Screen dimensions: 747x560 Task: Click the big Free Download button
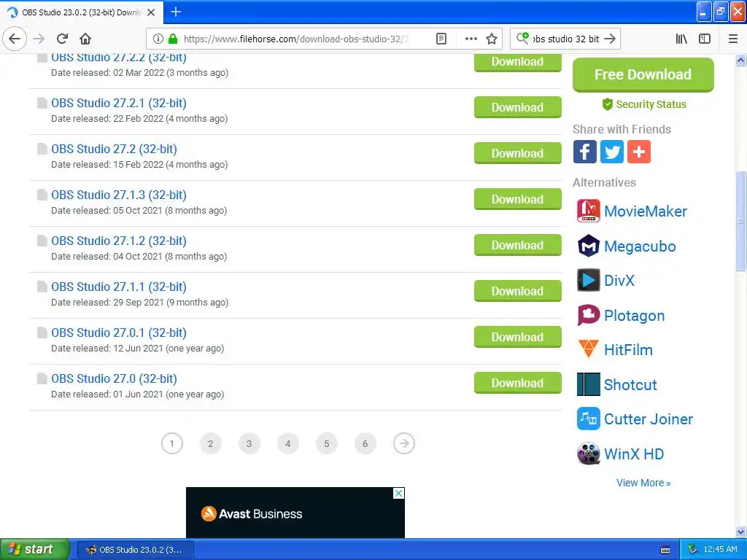[643, 74]
